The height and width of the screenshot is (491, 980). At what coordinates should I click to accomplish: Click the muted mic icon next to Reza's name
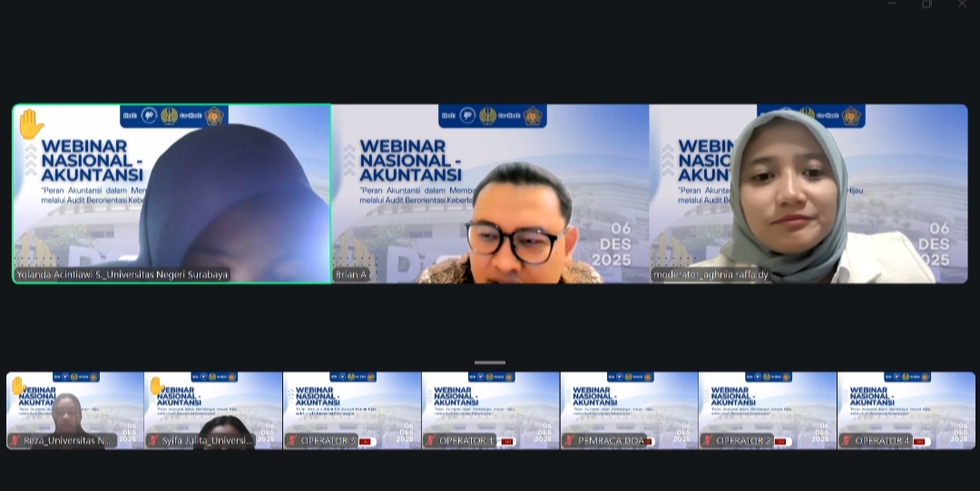(x=15, y=441)
